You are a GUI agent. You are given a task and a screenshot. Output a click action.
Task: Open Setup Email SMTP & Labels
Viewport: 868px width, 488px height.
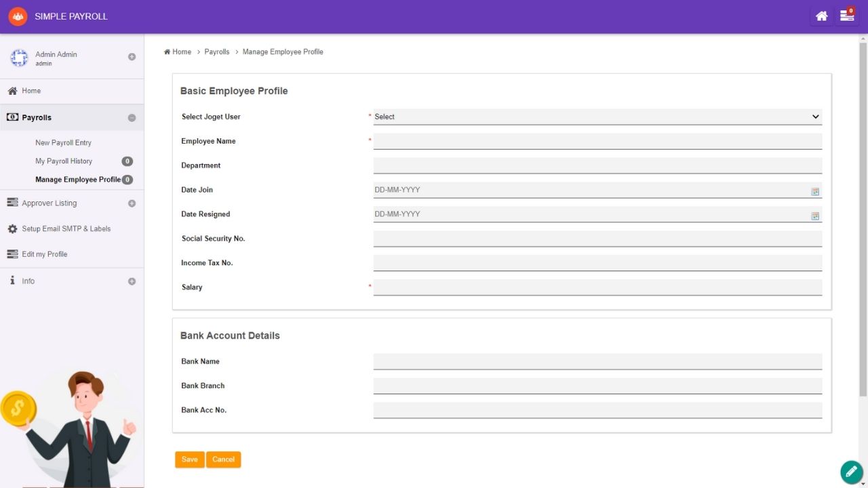coord(66,229)
